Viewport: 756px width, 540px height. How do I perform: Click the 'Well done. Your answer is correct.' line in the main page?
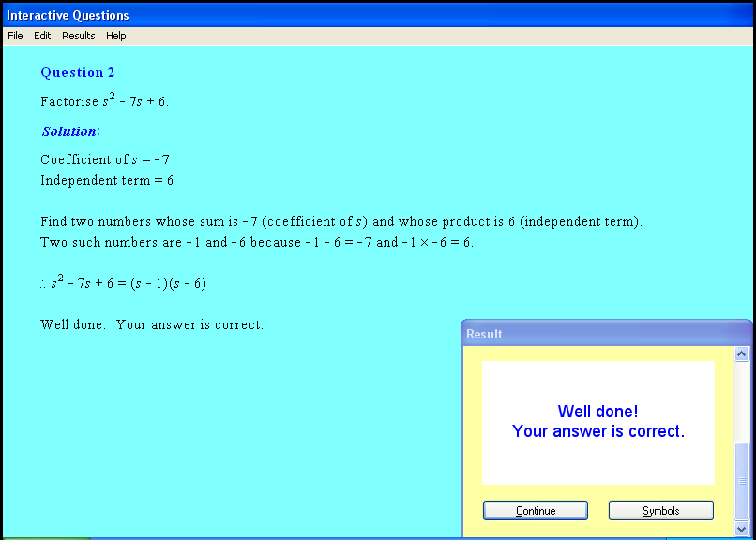[152, 324]
